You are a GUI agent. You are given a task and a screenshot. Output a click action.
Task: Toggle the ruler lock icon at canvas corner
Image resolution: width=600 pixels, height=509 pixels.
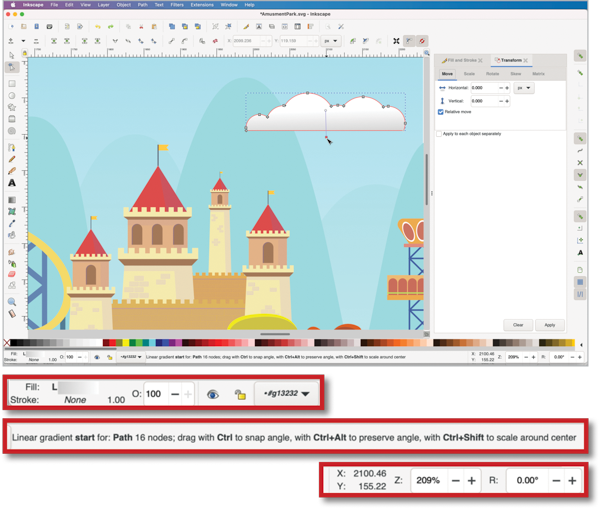[x=24, y=53]
